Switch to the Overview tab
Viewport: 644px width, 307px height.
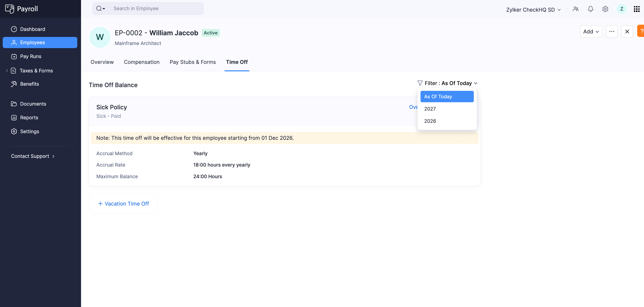(x=102, y=62)
